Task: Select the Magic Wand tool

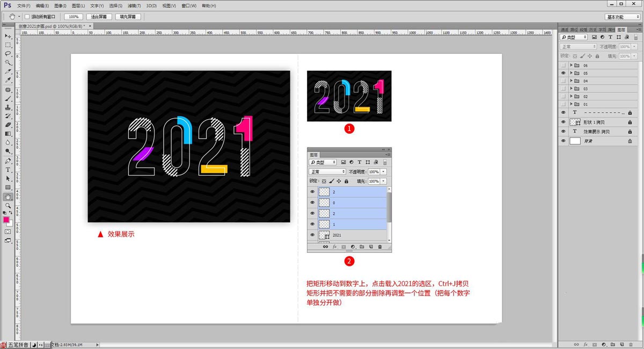Action: tap(8, 62)
